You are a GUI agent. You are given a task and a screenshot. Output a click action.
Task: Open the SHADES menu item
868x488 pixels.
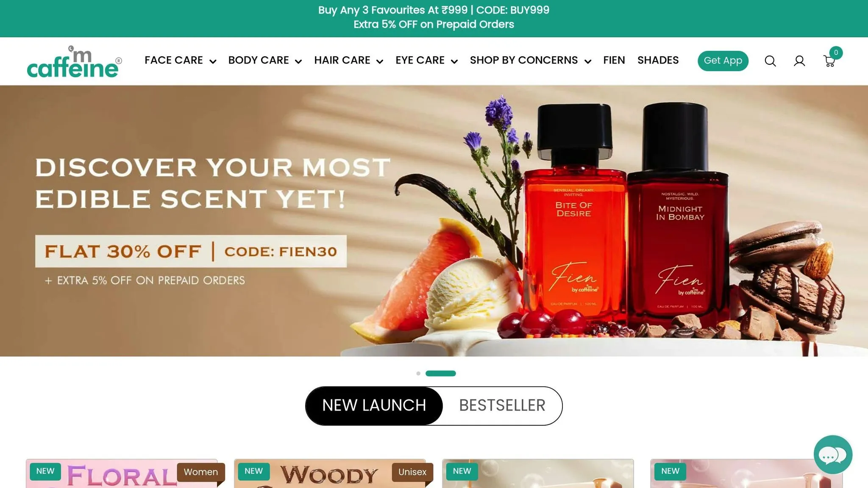click(x=658, y=60)
